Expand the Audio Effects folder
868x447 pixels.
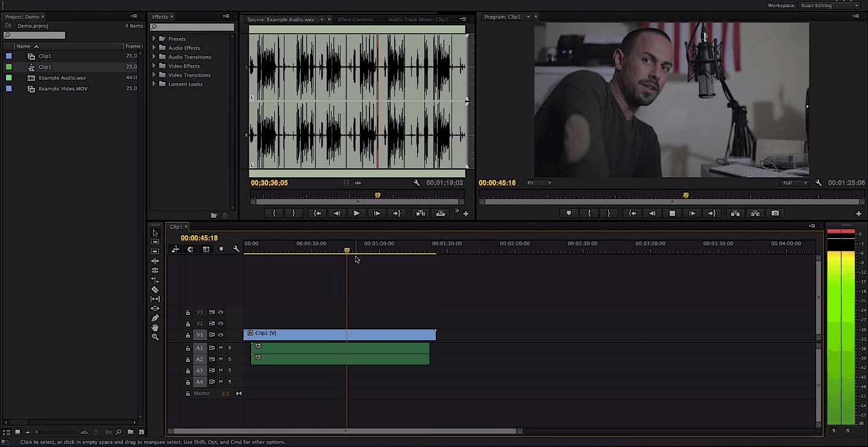(x=154, y=48)
